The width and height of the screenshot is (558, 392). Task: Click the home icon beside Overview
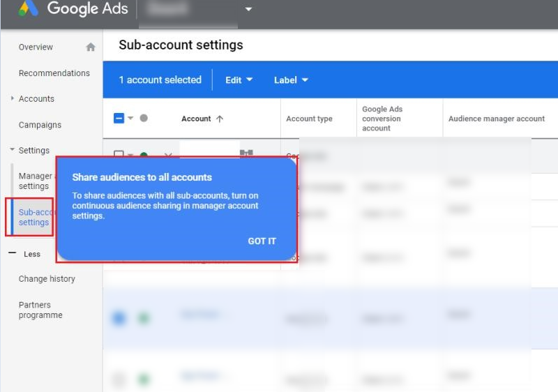tap(91, 47)
